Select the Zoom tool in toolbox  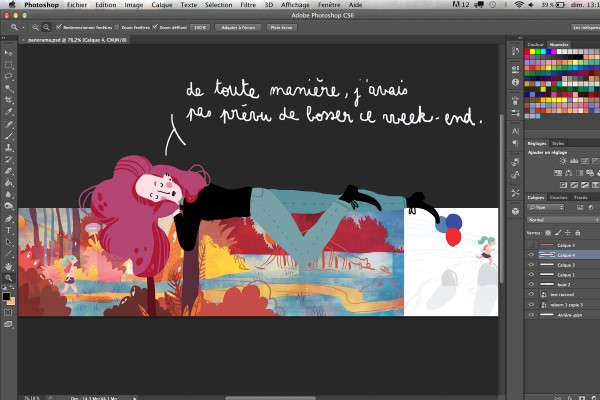(8, 278)
